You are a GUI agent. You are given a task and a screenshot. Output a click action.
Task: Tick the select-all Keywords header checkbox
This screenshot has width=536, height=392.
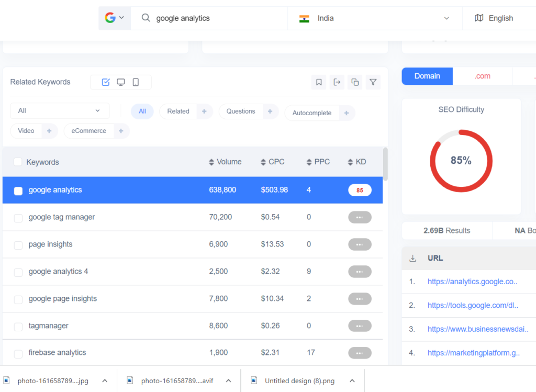[x=18, y=162]
